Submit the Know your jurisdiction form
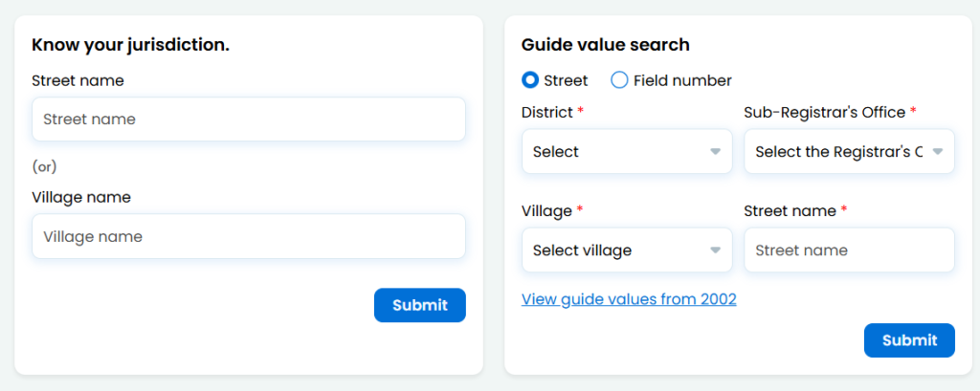The width and height of the screenshot is (980, 391). pyautogui.click(x=419, y=305)
